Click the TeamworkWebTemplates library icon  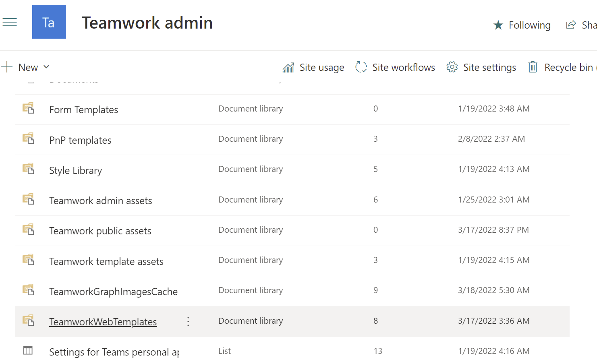click(x=28, y=321)
